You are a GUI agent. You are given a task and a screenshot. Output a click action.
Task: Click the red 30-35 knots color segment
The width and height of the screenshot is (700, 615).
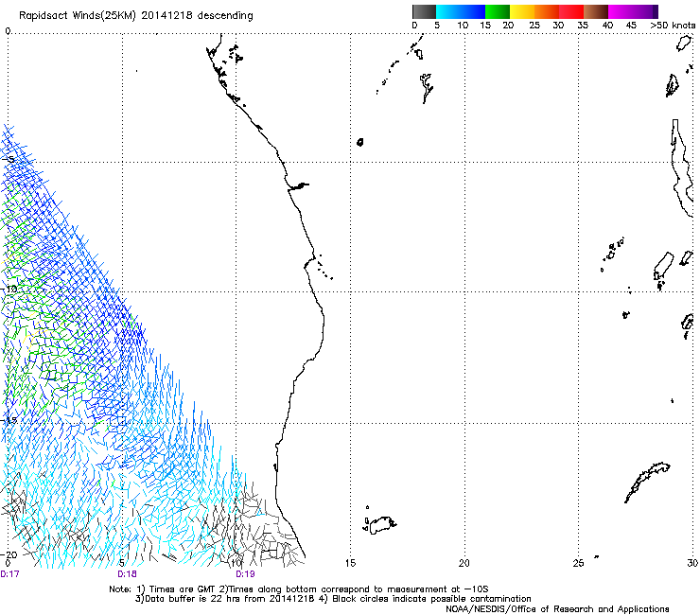(x=571, y=11)
